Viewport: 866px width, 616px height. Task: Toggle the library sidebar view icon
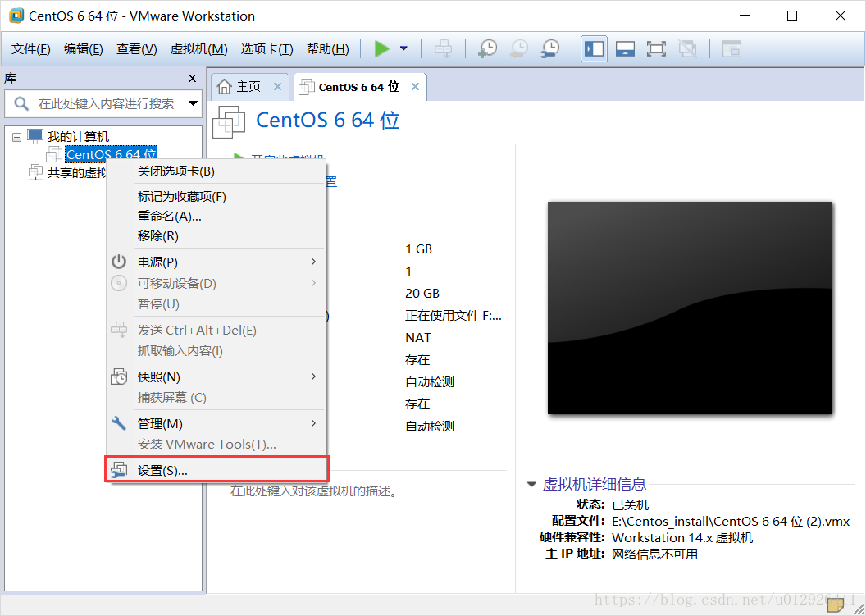pyautogui.click(x=594, y=48)
